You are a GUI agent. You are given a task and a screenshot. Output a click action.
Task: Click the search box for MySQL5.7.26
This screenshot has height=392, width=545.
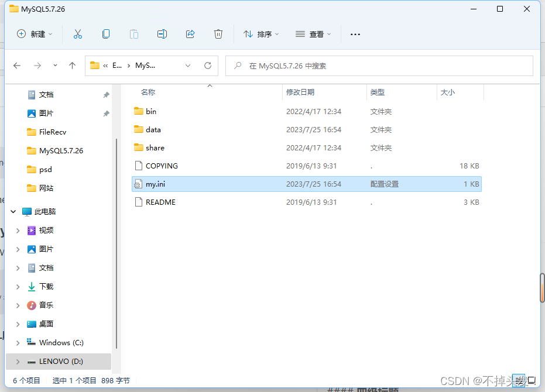pyautogui.click(x=379, y=66)
